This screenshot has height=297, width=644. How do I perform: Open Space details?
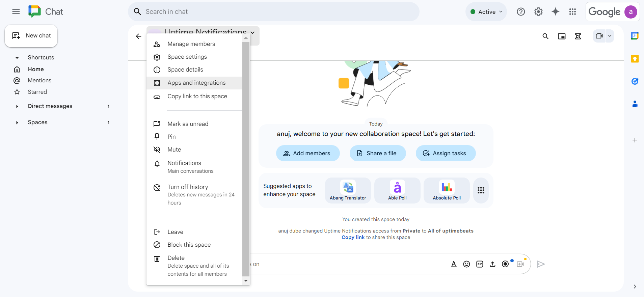point(194,70)
